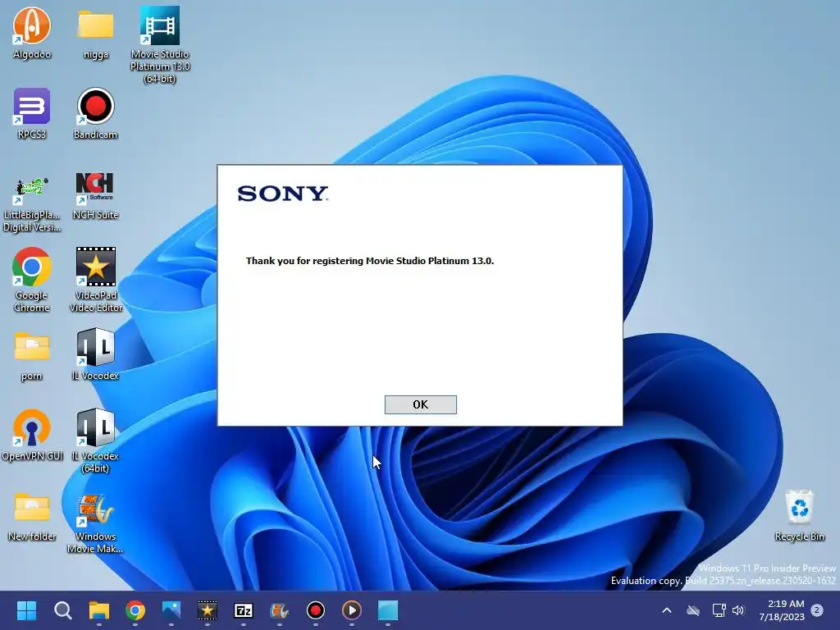Switch to Movie Maker in the taskbar

pos(279,610)
